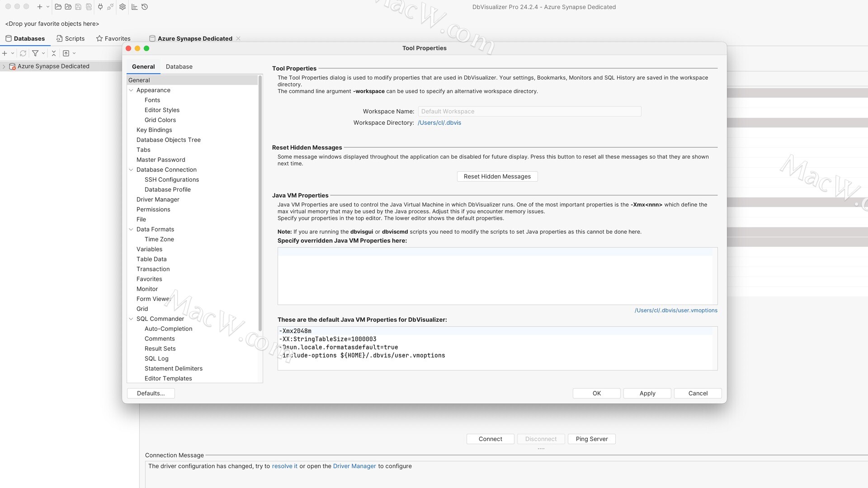Open the /Users/cl/.dbvis workspace directory link

[x=439, y=123]
